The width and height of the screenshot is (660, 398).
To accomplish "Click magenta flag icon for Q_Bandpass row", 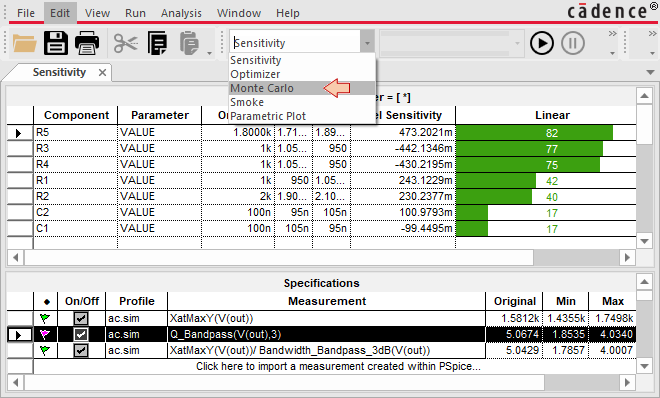I will [x=45, y=334].
